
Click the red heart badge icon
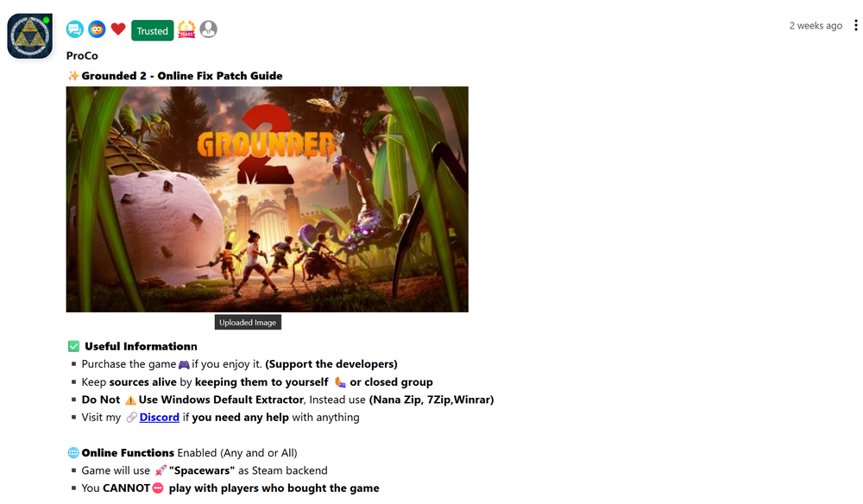(118, 29)
